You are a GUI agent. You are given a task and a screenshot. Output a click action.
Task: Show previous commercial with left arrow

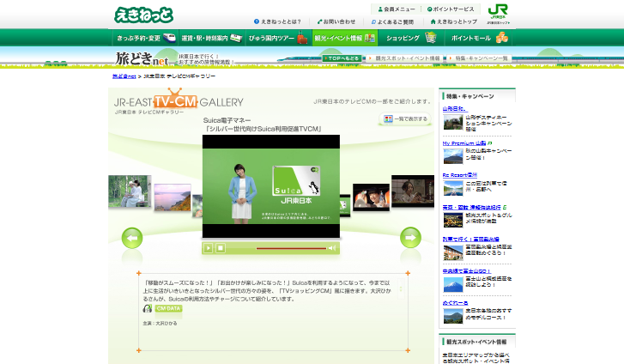[131, 238]
